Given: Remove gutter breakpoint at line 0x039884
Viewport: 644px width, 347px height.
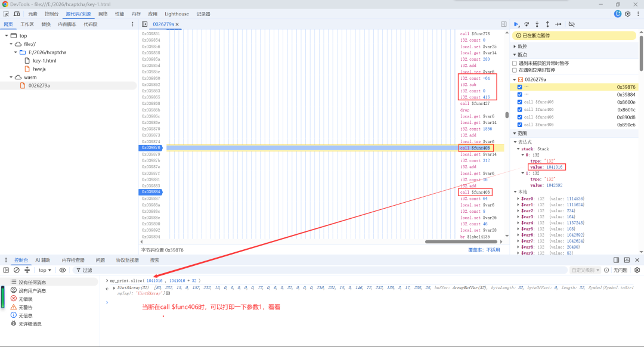Looking at the screenshot, I should (x=151, y=192).
